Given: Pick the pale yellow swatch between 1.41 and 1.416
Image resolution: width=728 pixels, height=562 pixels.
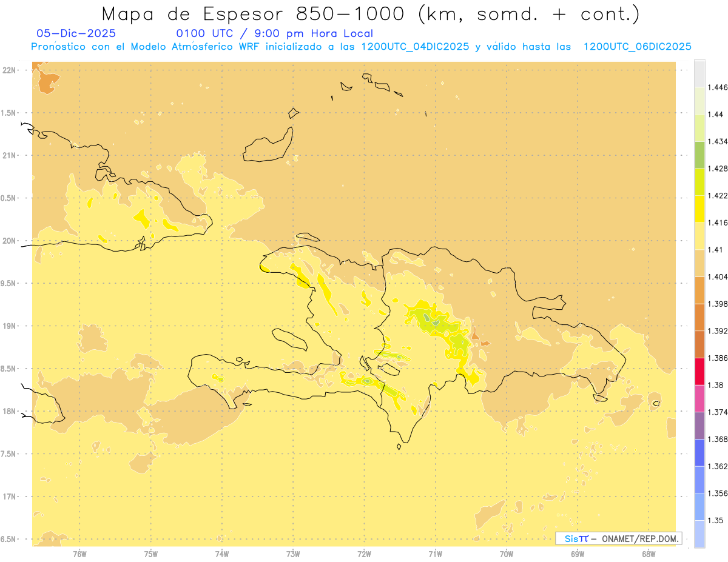Looking at the screenshot, I should pyautogui.click(x=699, y=236).
